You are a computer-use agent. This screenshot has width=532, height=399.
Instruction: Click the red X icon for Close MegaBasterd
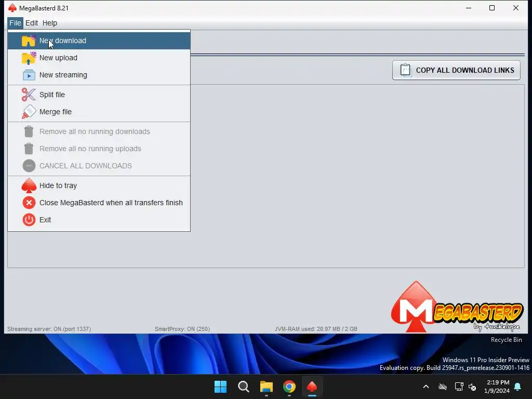point(29,203)
